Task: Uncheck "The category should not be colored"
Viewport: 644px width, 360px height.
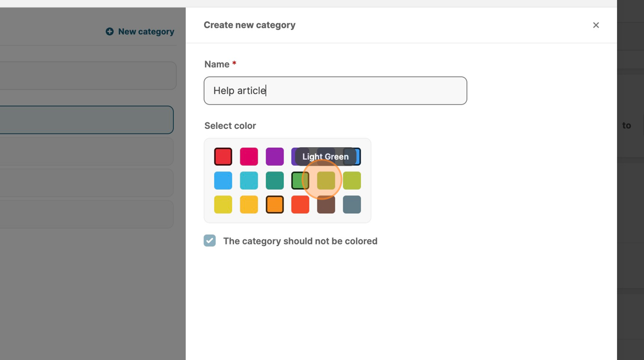Action: click(210, 241)
